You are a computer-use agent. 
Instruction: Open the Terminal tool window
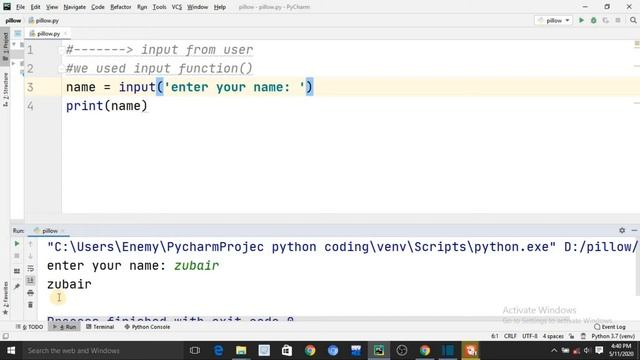coord(100,327)
